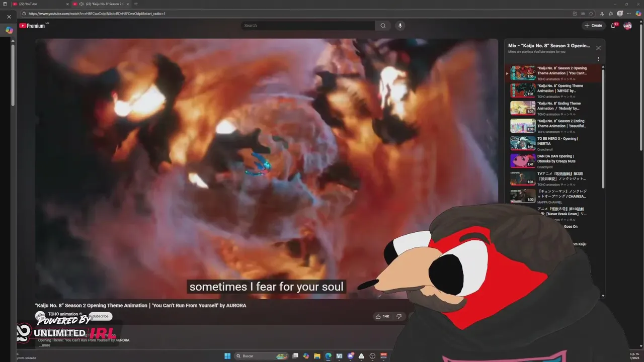This screenshot has height=362, width=644.
Task: Play the 'Nobody' Ending Theme playlist video
Action: [x=552, y=108]
